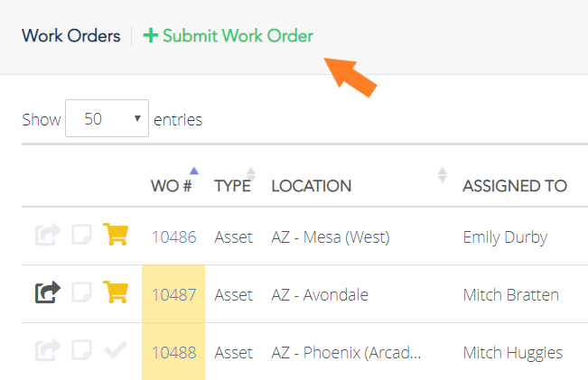588x380 pixels.
Task: Open work order number 10488
Action: 174,353
